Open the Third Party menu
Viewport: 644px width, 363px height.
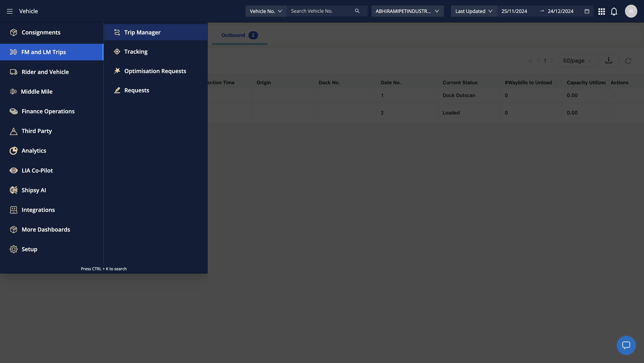(52, 131)
